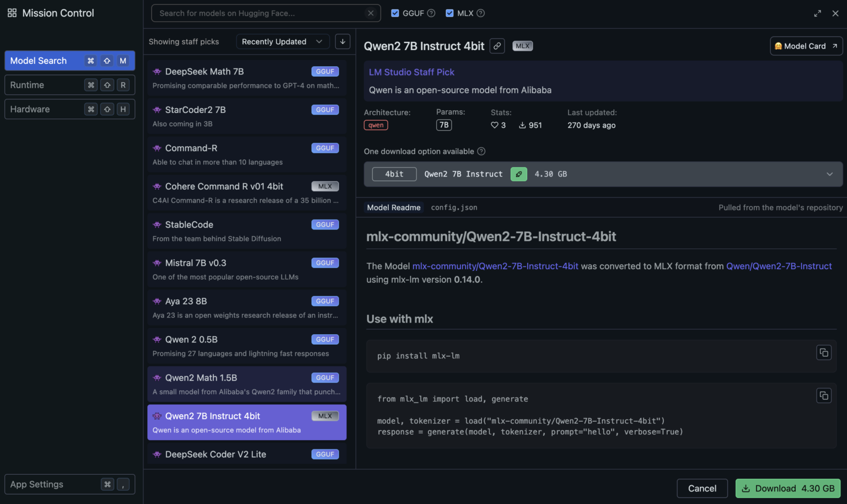This screenshot has width=847, height=504.
Task: Open the MLX help tooltip icon
Action: point(479,13)
